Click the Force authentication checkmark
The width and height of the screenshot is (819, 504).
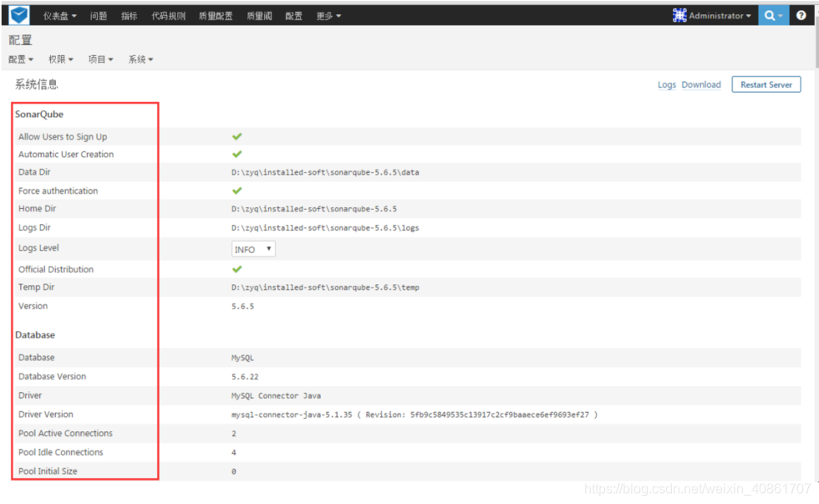click(x=237, y=191)
